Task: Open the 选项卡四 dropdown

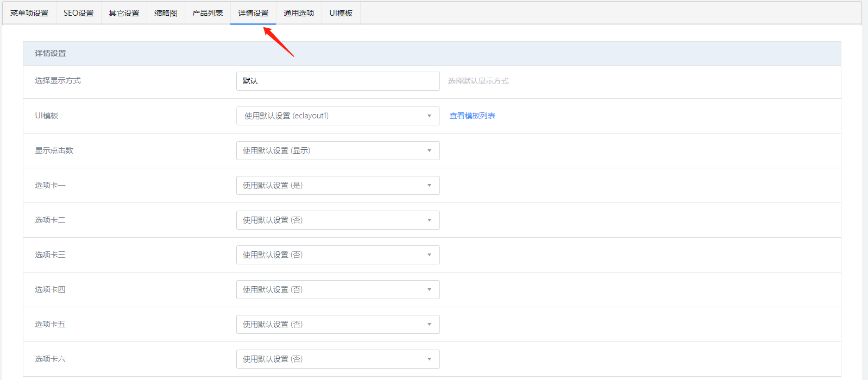Action: [x=337, y=289]
